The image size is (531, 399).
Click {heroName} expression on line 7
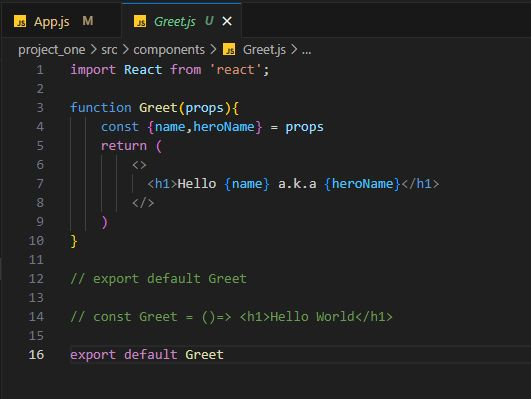[362, 184]
